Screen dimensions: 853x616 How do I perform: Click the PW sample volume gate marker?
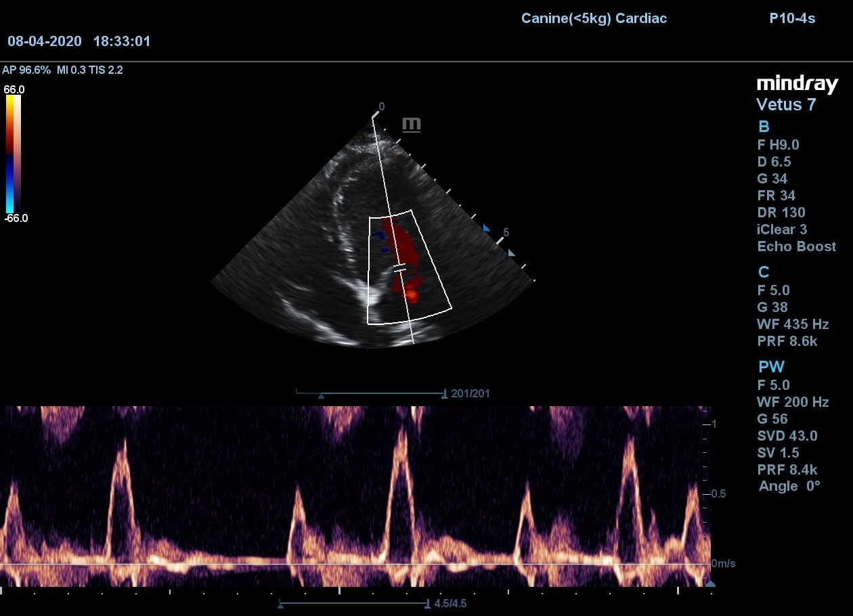point(400,269)
